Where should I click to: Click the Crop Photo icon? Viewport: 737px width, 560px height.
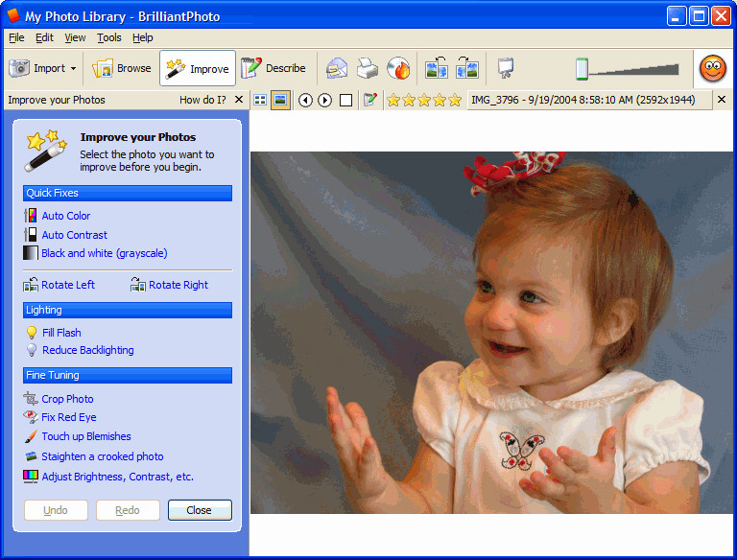(x=31, y=399)
